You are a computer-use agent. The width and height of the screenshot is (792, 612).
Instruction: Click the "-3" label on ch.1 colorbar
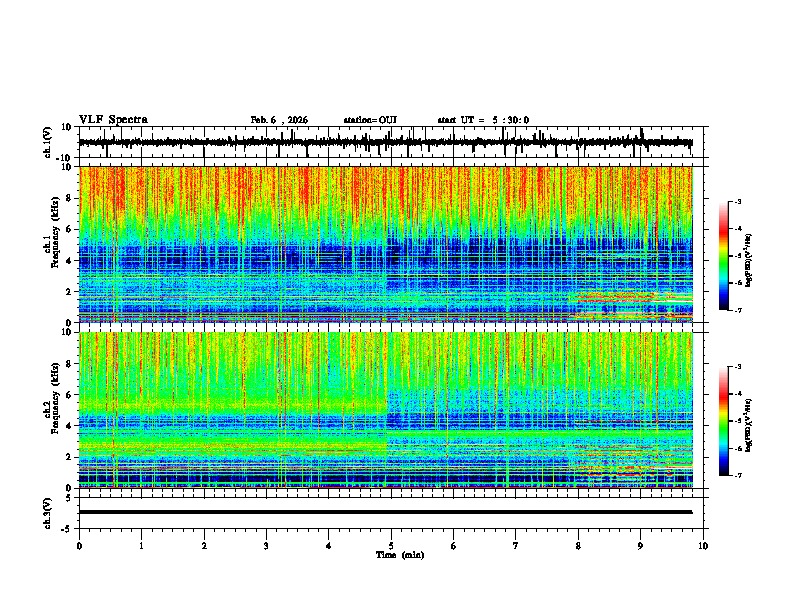tap(738, 201)
